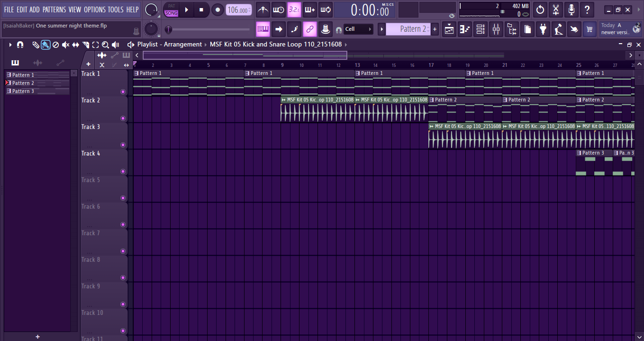Adjust the master volume knob

(x=151, y=9)
